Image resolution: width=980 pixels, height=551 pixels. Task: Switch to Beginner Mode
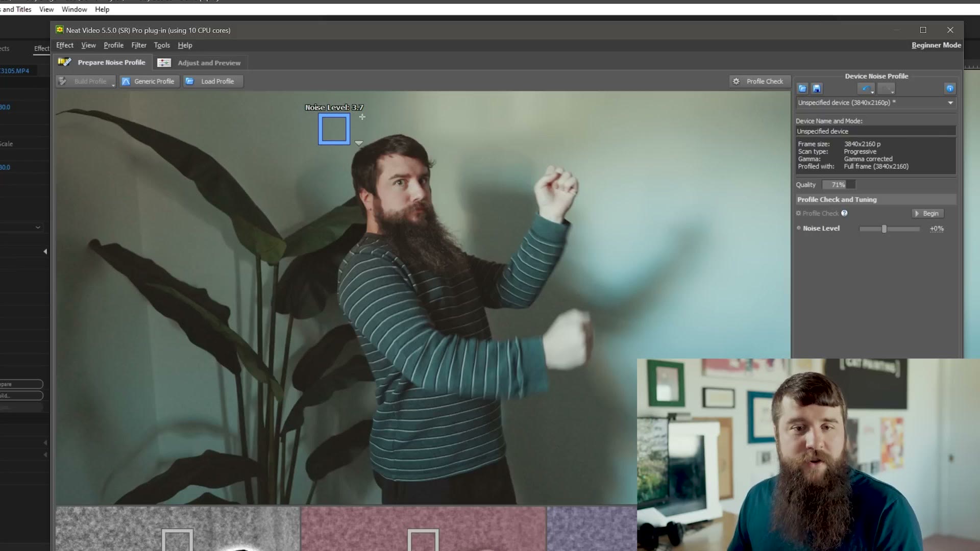[936, 45]
